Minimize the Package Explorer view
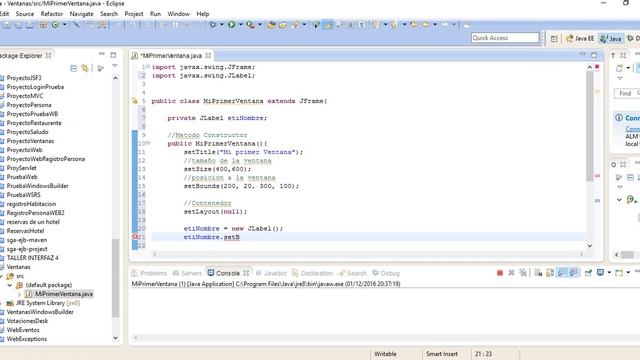Viewport: 640px width, 360px height. coord(102,54)
